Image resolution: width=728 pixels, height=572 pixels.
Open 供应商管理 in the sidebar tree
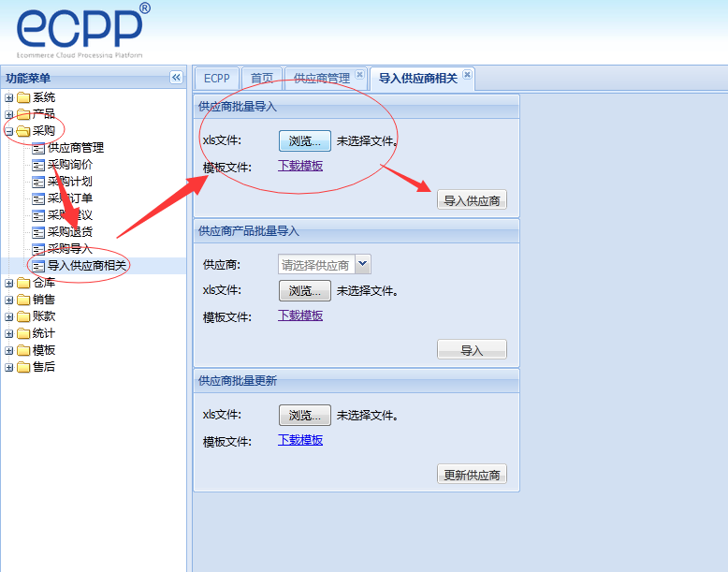(x=76, y=148)
